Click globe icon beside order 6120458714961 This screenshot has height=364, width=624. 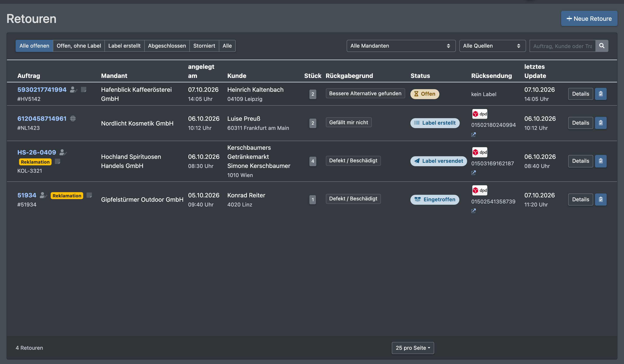click(x=73, y=118)
